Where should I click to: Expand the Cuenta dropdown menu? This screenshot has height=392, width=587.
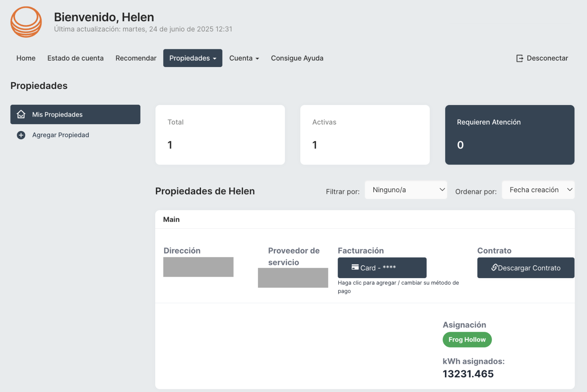point(244,58)
